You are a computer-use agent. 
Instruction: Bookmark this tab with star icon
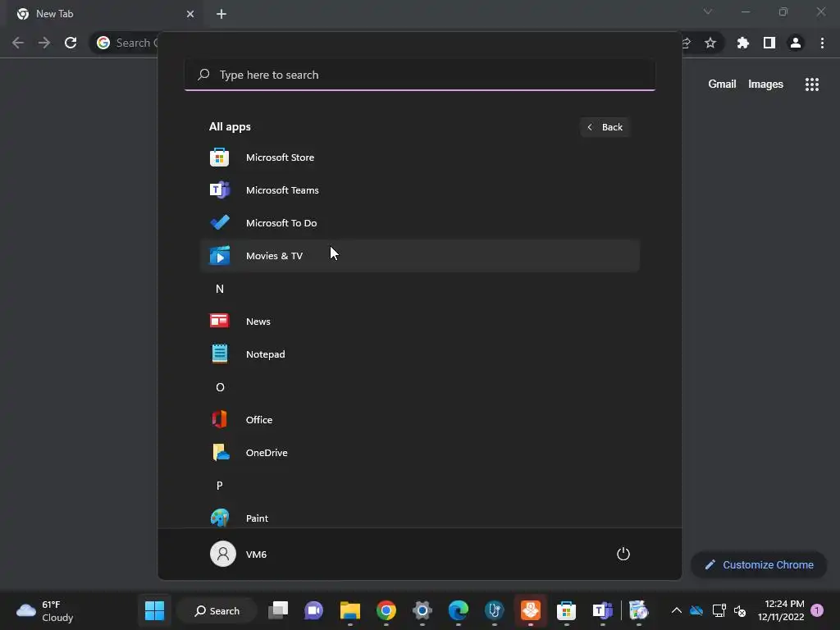[710, 43]
